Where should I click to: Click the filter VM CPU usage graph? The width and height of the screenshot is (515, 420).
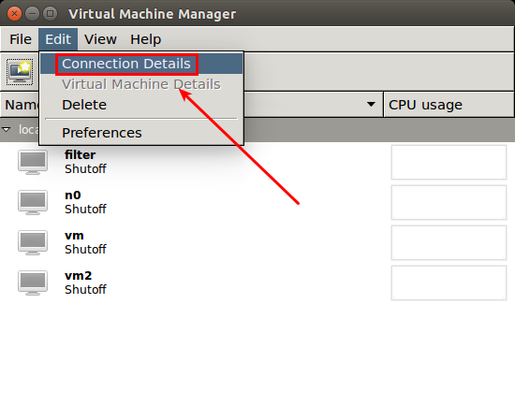[449, 163]
